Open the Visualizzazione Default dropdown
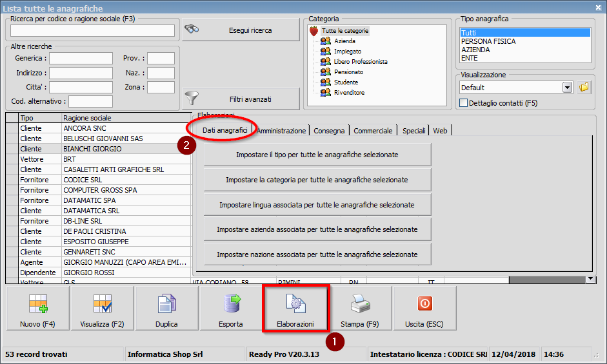 (567, 88)
